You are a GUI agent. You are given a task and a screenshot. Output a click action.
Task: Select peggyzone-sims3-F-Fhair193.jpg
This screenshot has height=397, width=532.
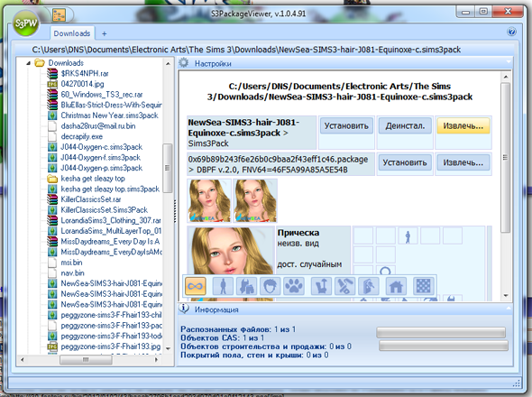(111, 346)
